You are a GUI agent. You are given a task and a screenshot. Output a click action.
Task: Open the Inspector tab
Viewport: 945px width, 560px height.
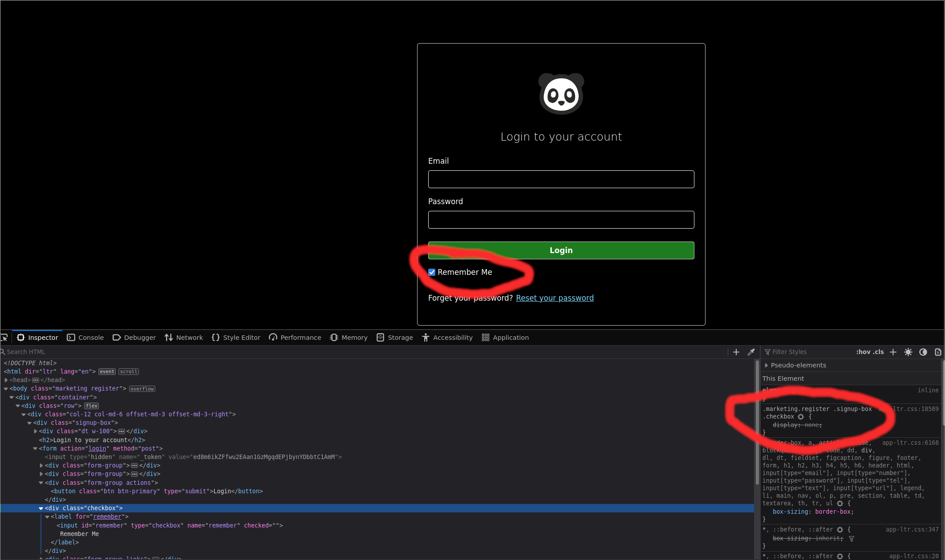pyautogui.click(x=37, y=338)
